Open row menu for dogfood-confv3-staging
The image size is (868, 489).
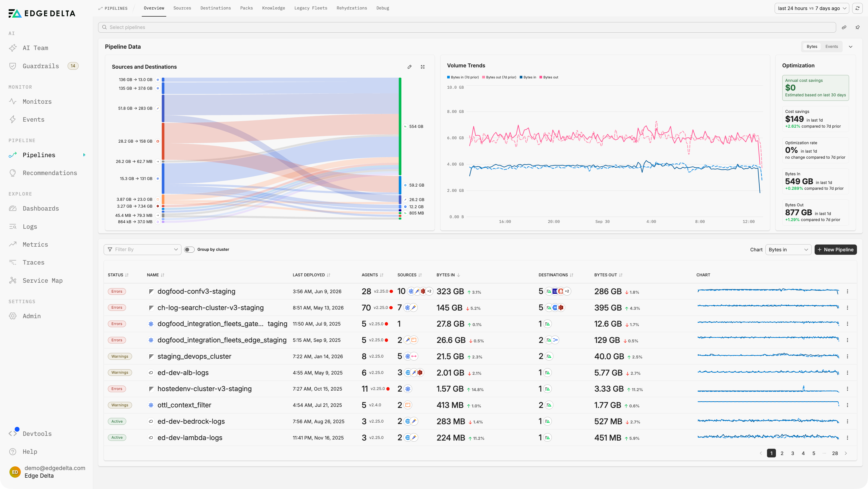pos(847,291)
